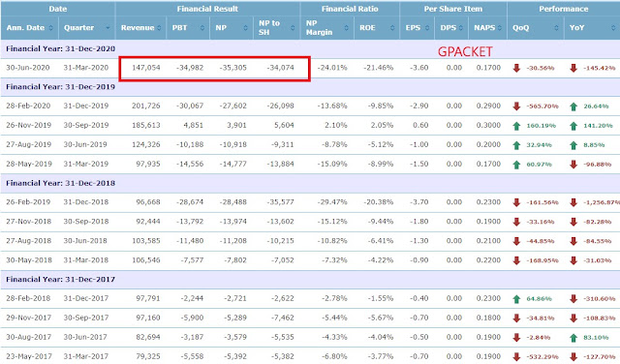Click DPS value 0.00 in 31-Dec-2017 row
The height and width of the screenshot is (364, 620).
click(x=454, y=298)
